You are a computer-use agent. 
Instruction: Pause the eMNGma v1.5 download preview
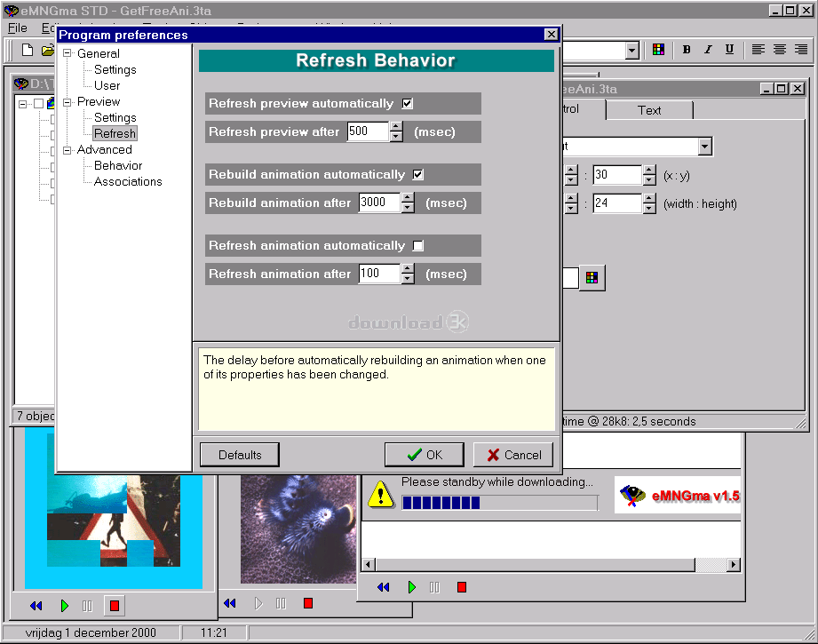click(x=434, y=588)
